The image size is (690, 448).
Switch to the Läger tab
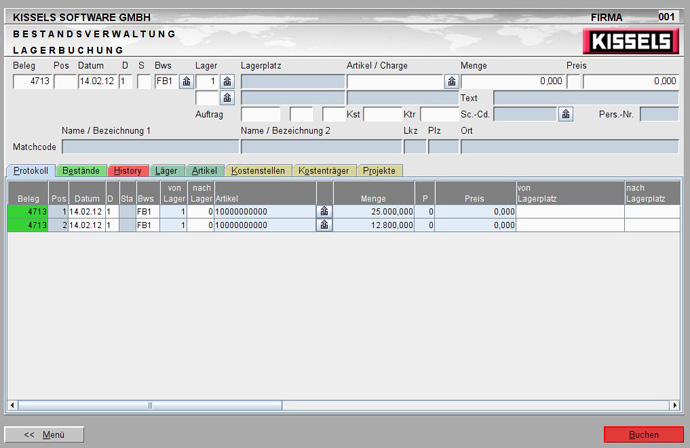tap(166, 171)
